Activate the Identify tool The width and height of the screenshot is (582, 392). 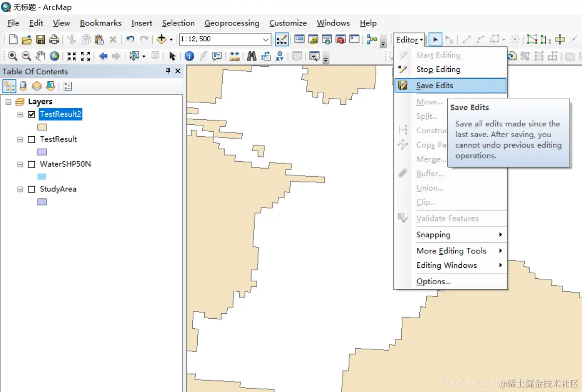click(x=189, y=56)
